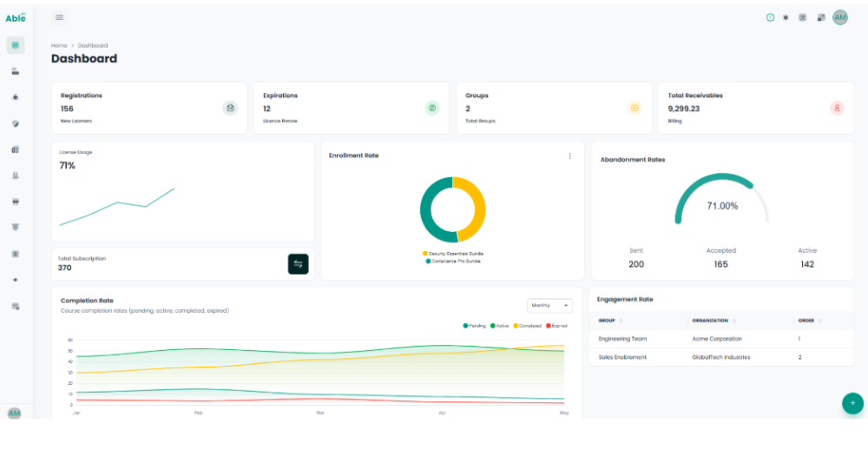
Task: Click the Accepted value 165
Action: [720, 264]
